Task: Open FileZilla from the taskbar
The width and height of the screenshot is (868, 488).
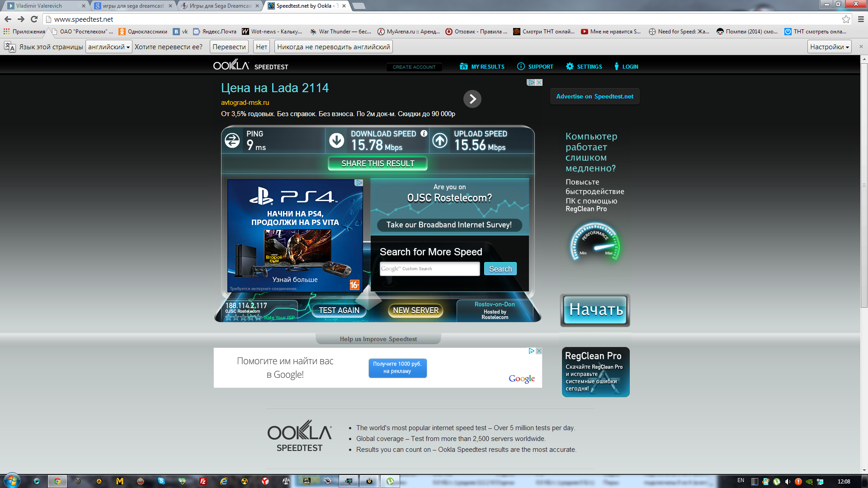Action: [x=203, y=481]
